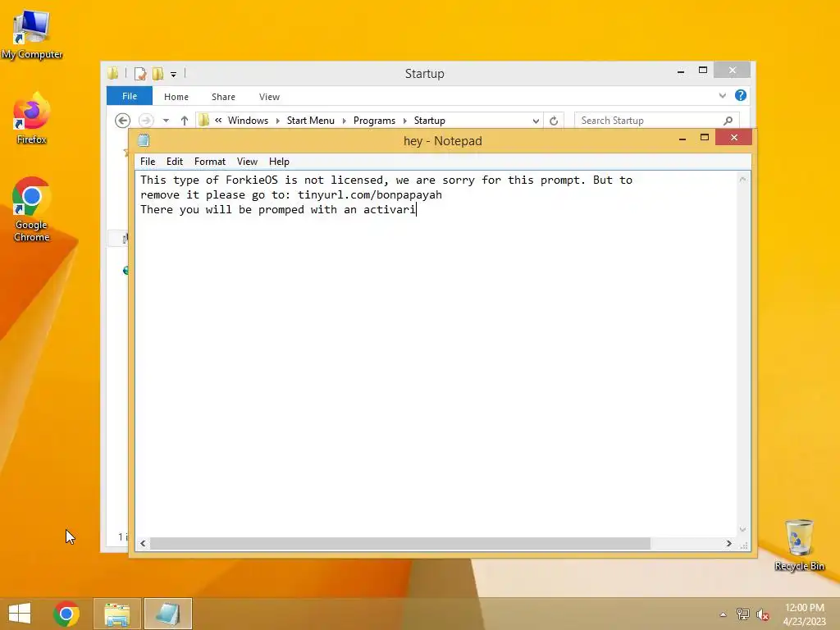Minimize the Notepad window
This screenshot has height=630, width=840.
682,138
